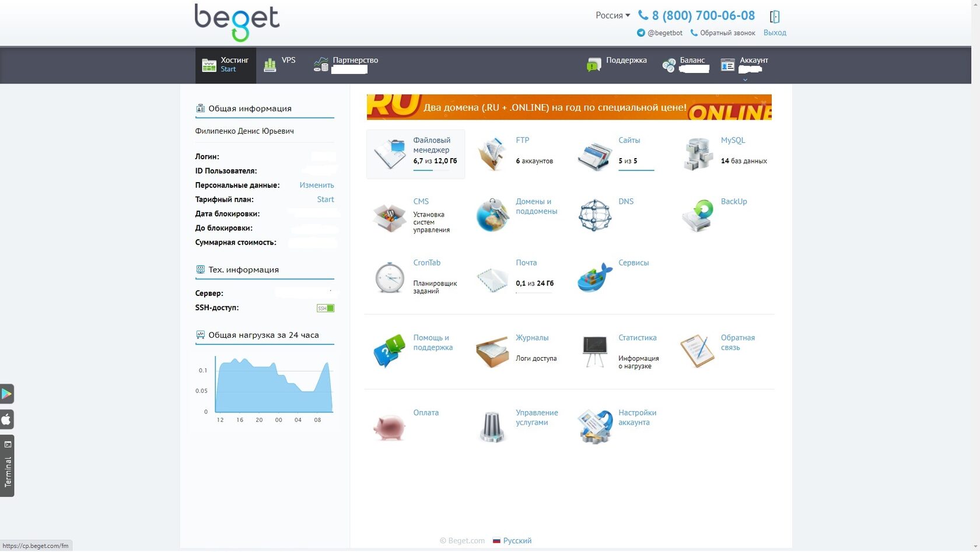
Task: Open the CronTab clock icon
Action: coord(390,277)
